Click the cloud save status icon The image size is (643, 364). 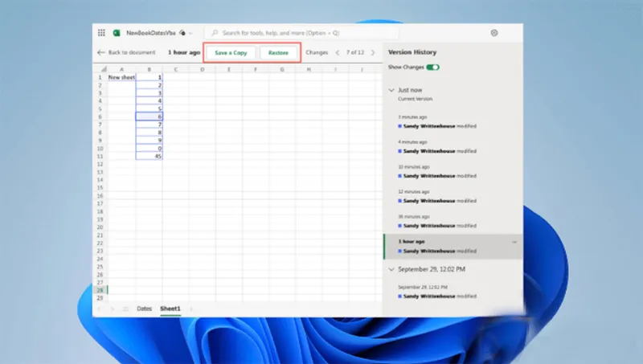click(x=182, y=33)
